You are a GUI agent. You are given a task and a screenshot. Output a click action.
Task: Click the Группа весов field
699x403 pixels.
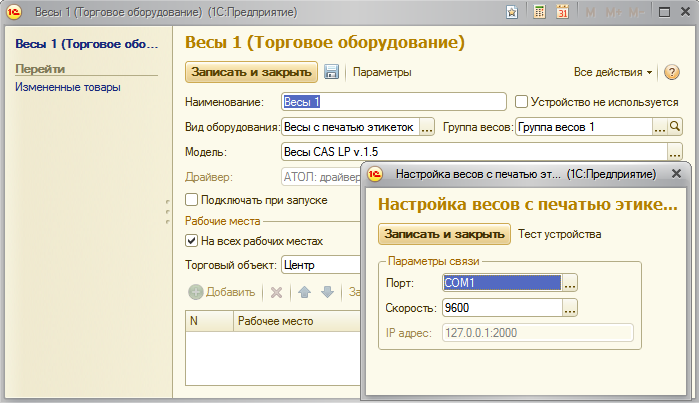tap(584, 127)
